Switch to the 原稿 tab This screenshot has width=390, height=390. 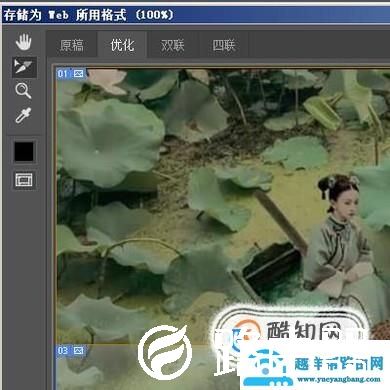click(71, 45)
